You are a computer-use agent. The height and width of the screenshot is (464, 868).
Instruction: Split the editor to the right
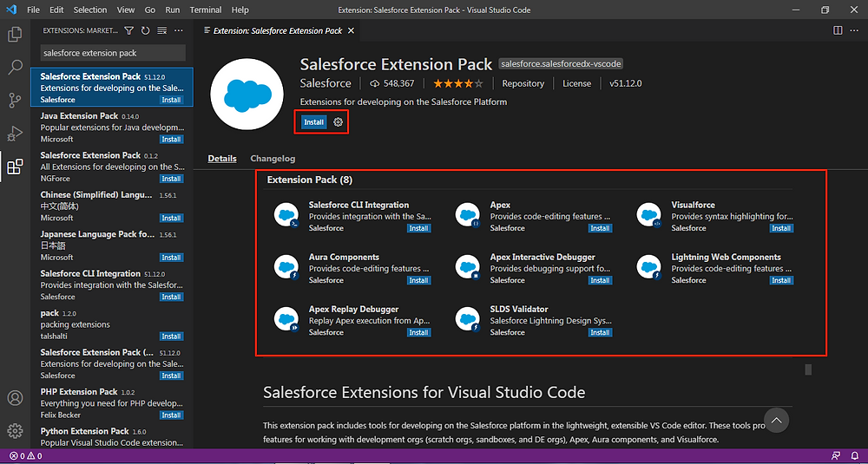(x=838, y=30)
